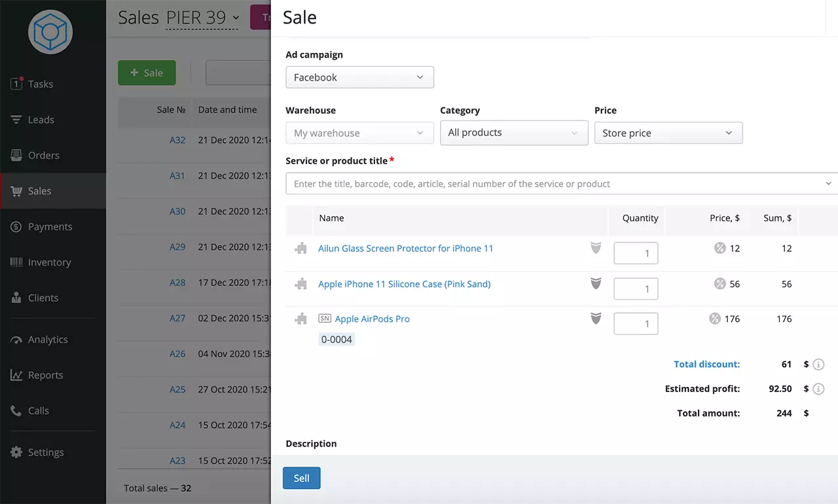Click info icon next to Total discount

[818, 365]
